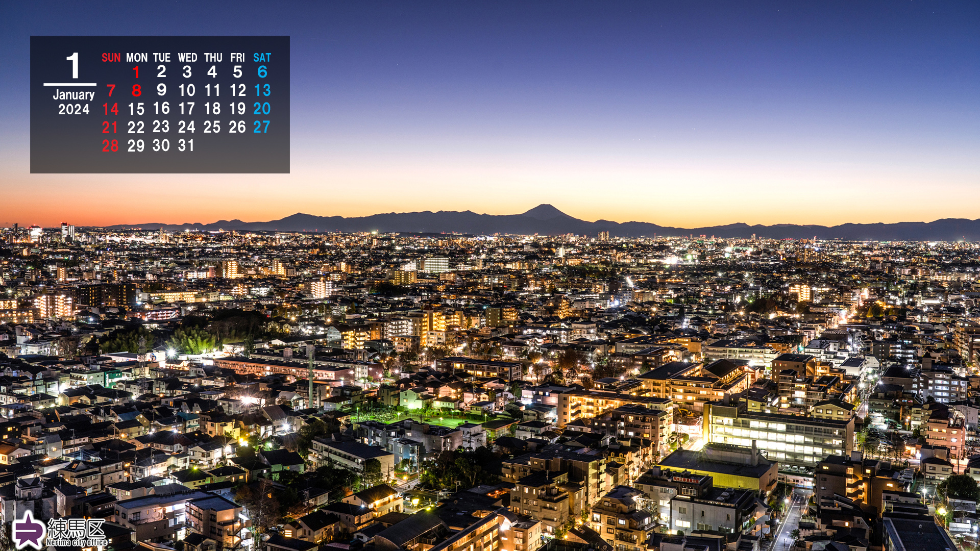Viewport: 980px width, 551px height.
Task: Select date 10 in the calendar
Action: point(187,90)
